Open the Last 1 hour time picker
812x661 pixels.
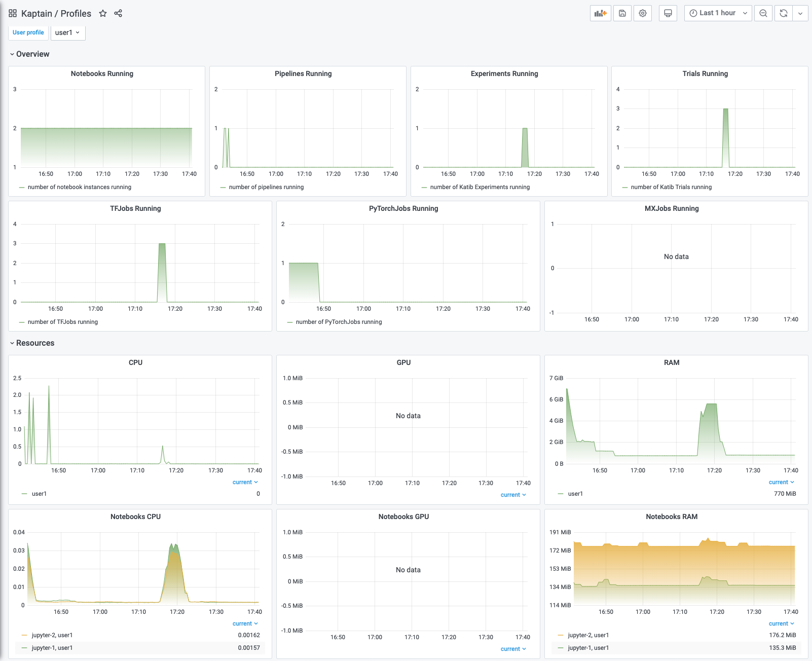pyautogui.click(x=718, y=13)
